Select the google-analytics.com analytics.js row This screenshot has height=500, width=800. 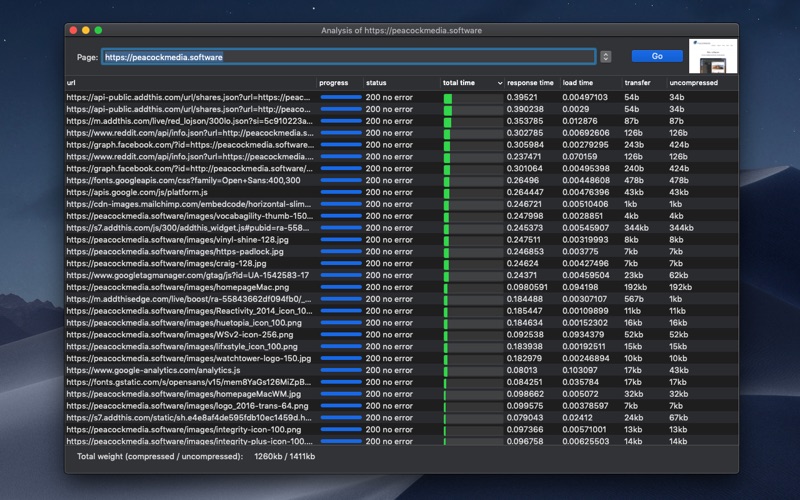tap(402, 370)
